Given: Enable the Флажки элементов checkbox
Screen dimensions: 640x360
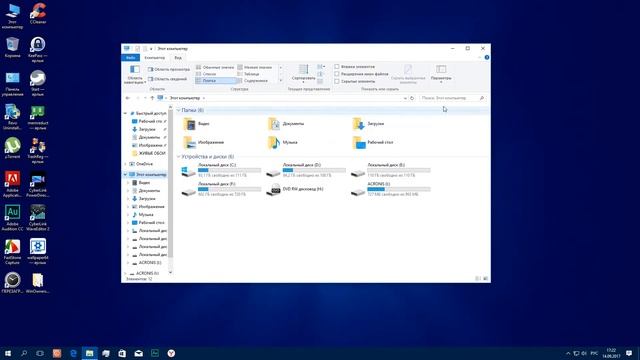Looking at the screenshot, I should [337, 67].
